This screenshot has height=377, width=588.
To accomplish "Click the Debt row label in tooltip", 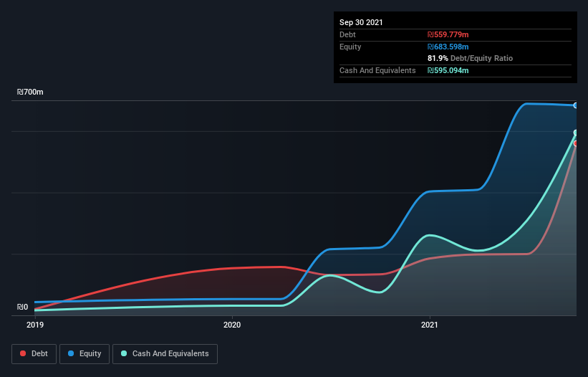I will point(347,34).
